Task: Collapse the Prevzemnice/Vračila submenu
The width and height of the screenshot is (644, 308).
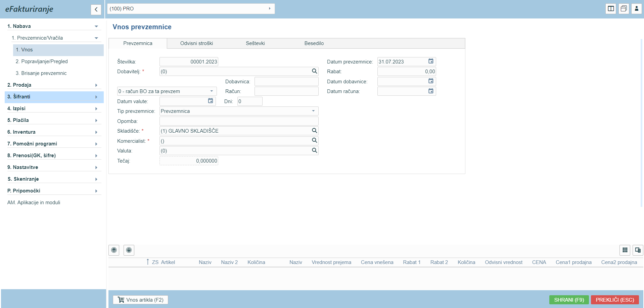Action: pyautogui.click(x=96, y=38)
